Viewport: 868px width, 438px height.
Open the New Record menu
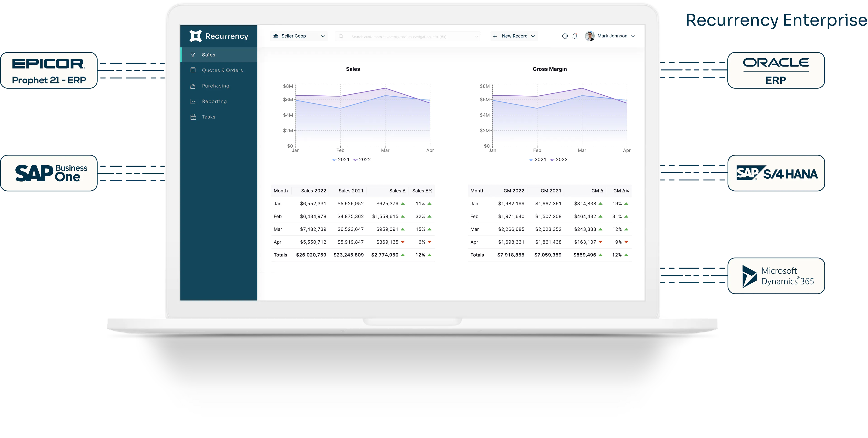point(514,36)
